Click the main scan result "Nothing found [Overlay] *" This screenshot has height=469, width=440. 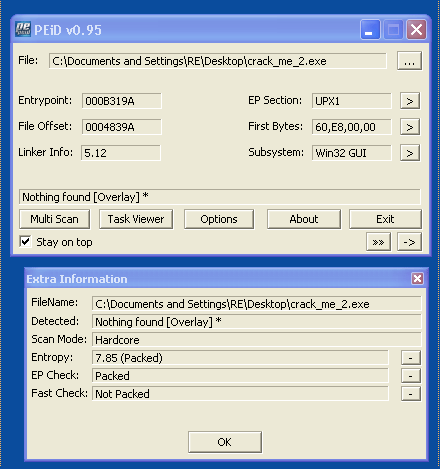[x=220, y=197]
